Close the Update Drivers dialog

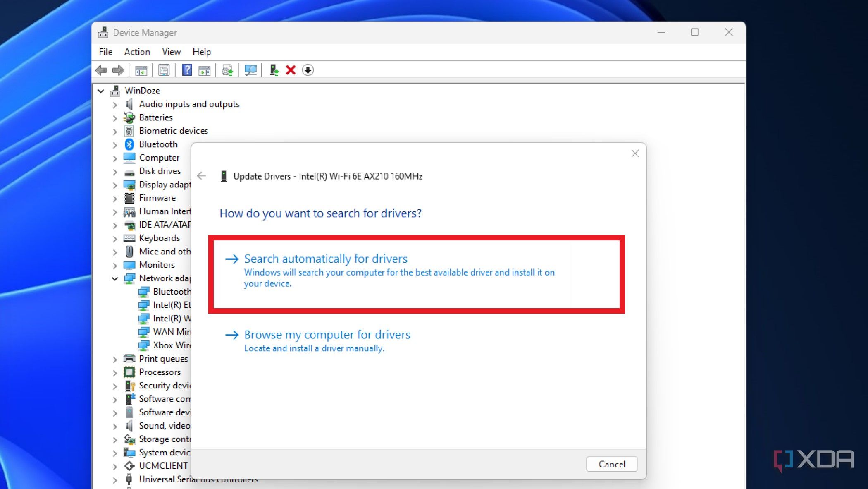click(x=635, y=153)
